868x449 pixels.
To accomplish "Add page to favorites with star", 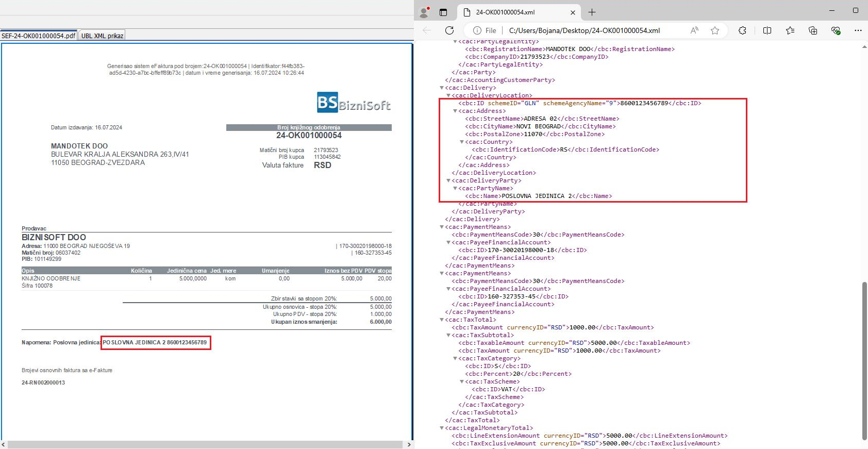I will tap(715, 30).
